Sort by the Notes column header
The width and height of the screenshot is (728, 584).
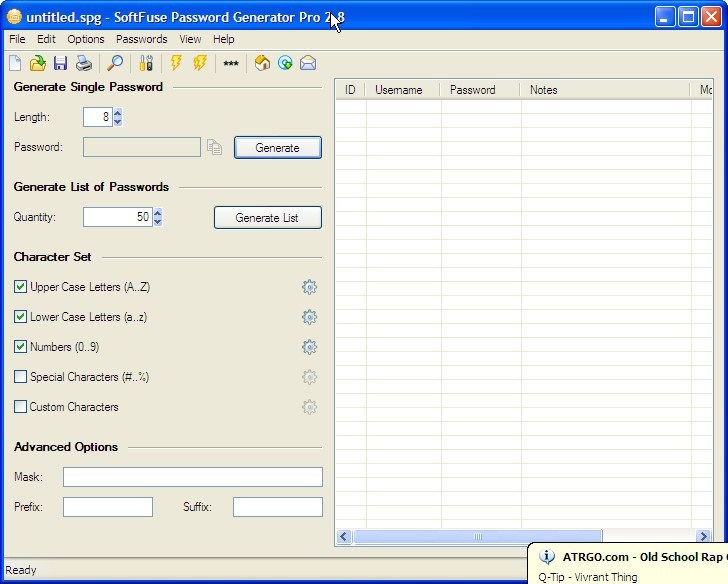point(605,90)
